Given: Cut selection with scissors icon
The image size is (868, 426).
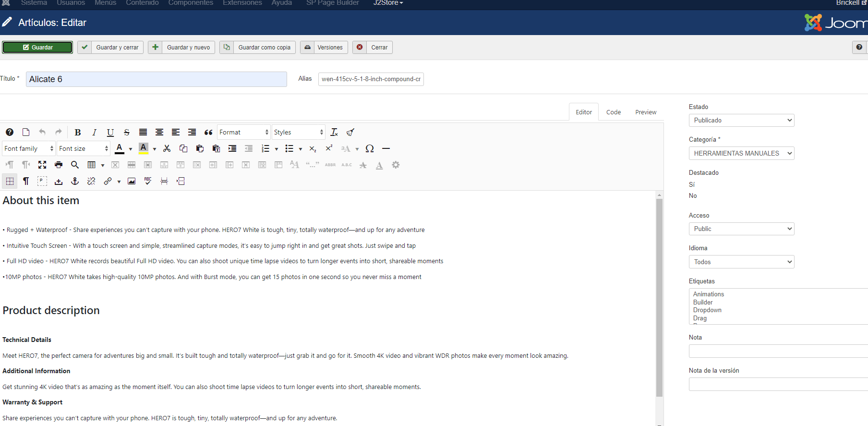Looking at the screenshot, I should click(167, 148).
